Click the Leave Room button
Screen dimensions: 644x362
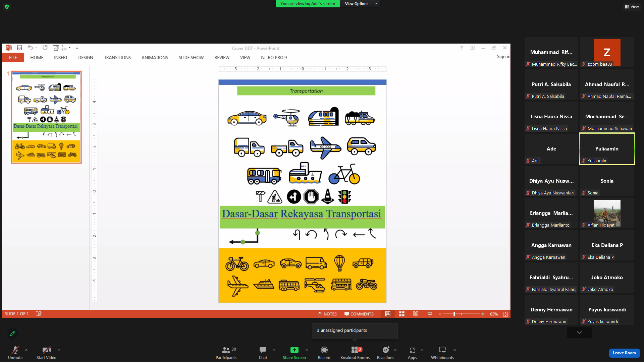(x=624, y=353)
